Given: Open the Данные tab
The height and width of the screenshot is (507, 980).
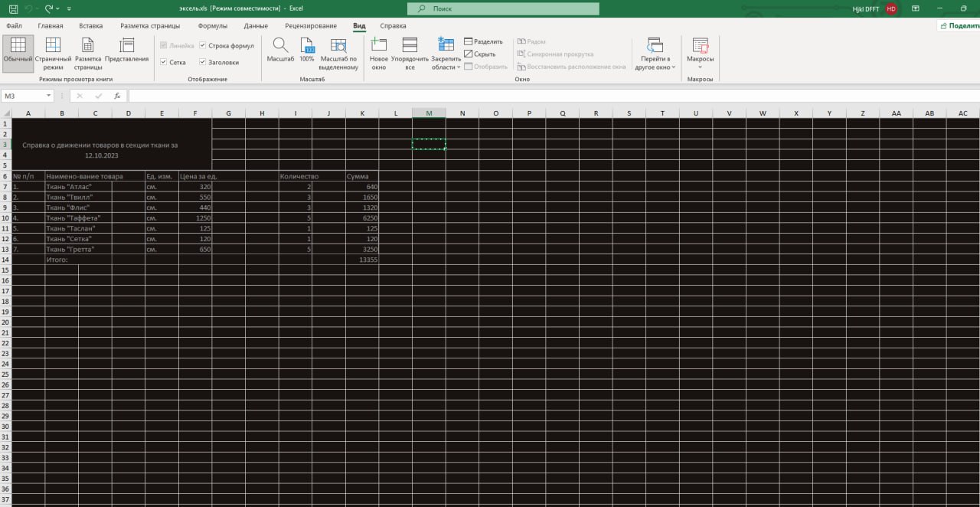Looking at the screenshot, I should (x=256, y=26).
